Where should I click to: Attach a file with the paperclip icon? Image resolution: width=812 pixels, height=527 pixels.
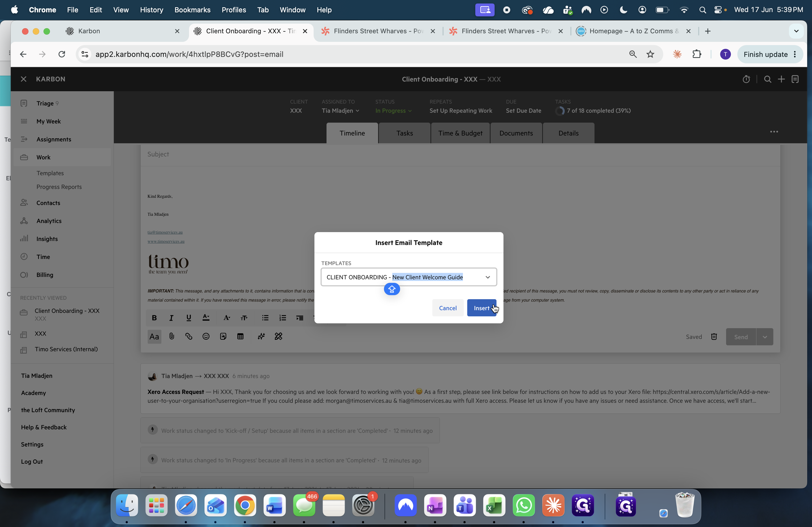point(172,336)
